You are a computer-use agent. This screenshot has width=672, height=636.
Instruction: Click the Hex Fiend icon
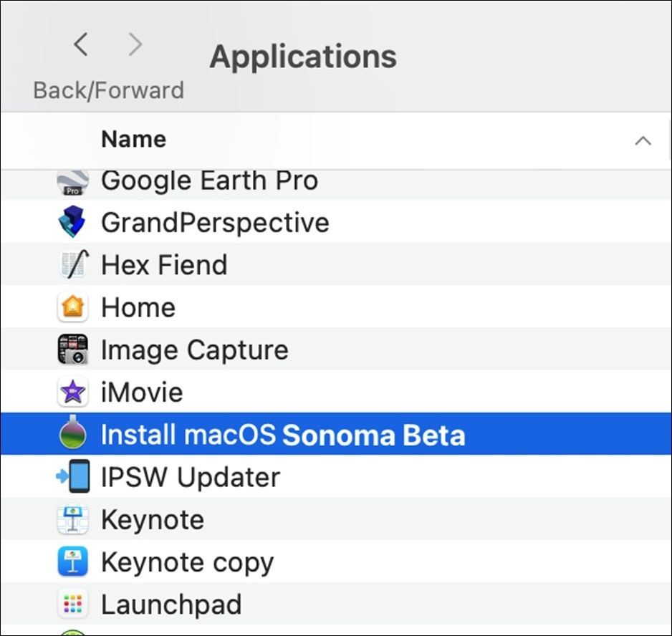[72, 265]
